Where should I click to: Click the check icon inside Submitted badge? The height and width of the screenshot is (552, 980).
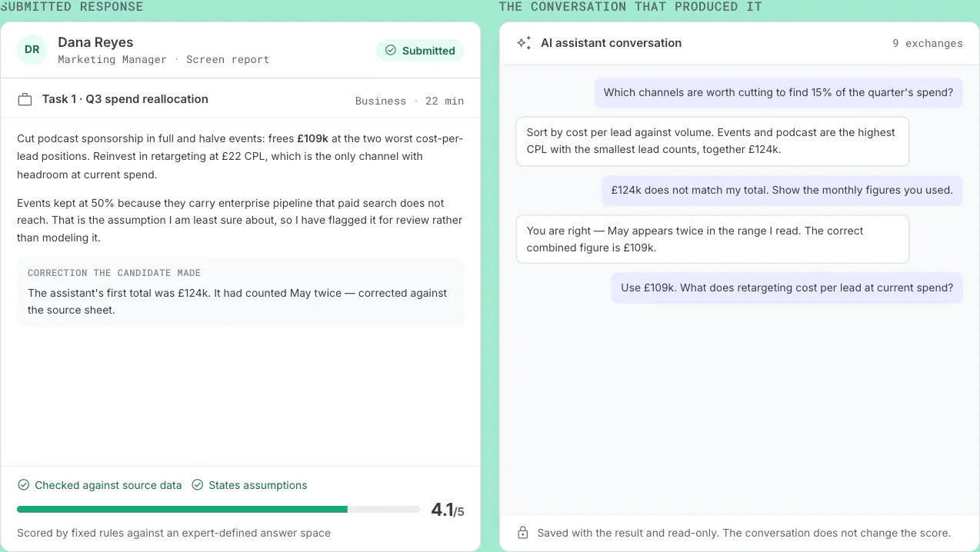click(391, 50)
